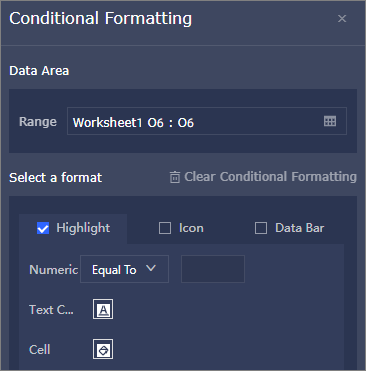
Task: Open the Equal To condition dropdown
Action: 124,269
